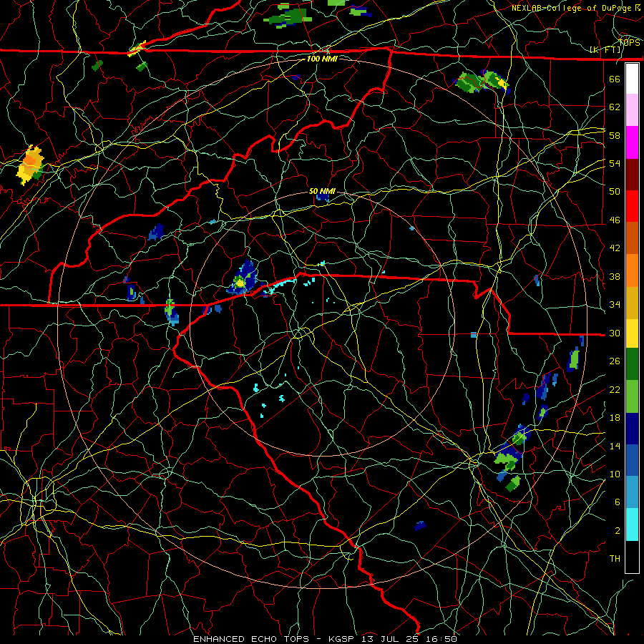This screenshot has width=644, height=644.
Task: Click the legend value 38
Action: click(x=615, y=276)
